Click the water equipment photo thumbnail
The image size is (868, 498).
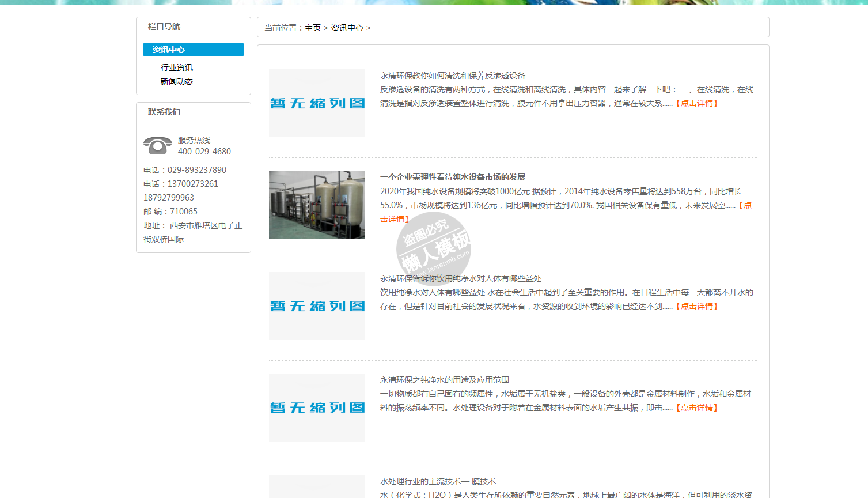(317, 205)
